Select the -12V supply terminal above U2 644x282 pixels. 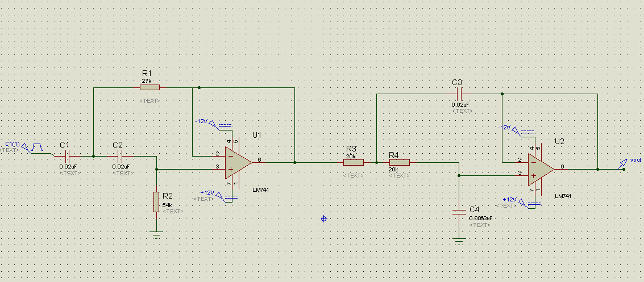click(x=516, y=132)
